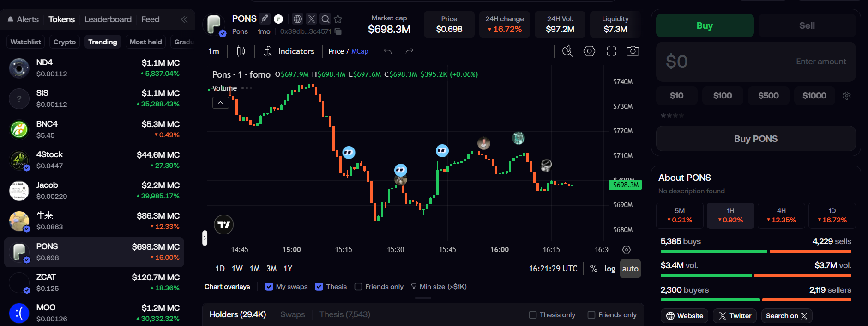Redo the chart action
This screenshot has height=326, width=868.
tap(409, 51)
